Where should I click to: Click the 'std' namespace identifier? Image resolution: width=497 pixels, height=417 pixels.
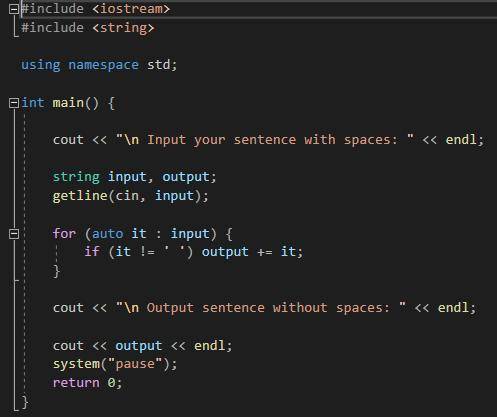(x=159, y=65)
